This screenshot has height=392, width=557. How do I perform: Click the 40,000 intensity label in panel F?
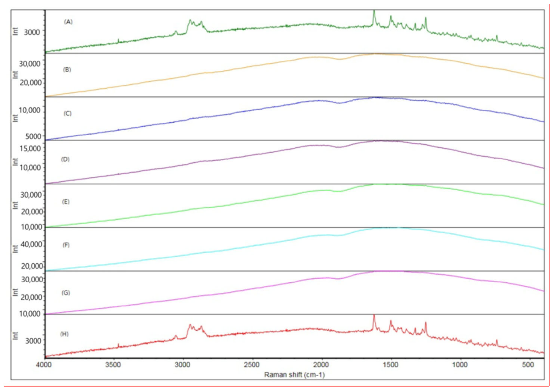32,245
